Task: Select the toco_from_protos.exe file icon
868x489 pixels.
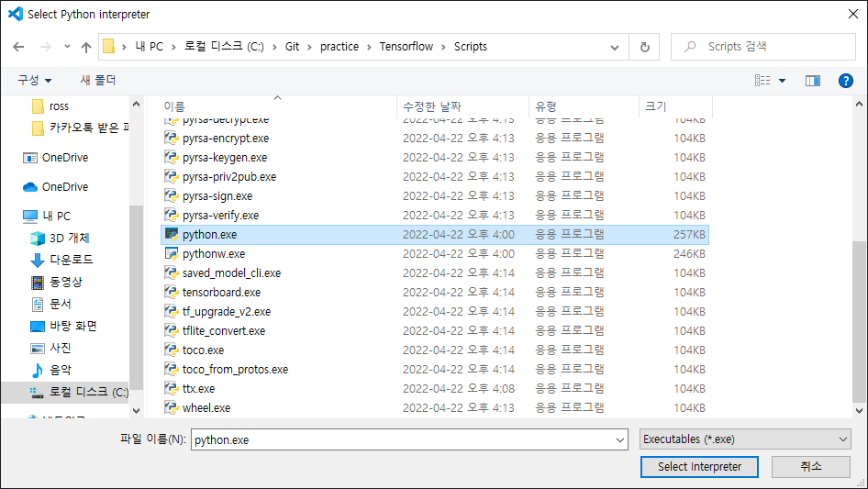Action: pos(172,369)
